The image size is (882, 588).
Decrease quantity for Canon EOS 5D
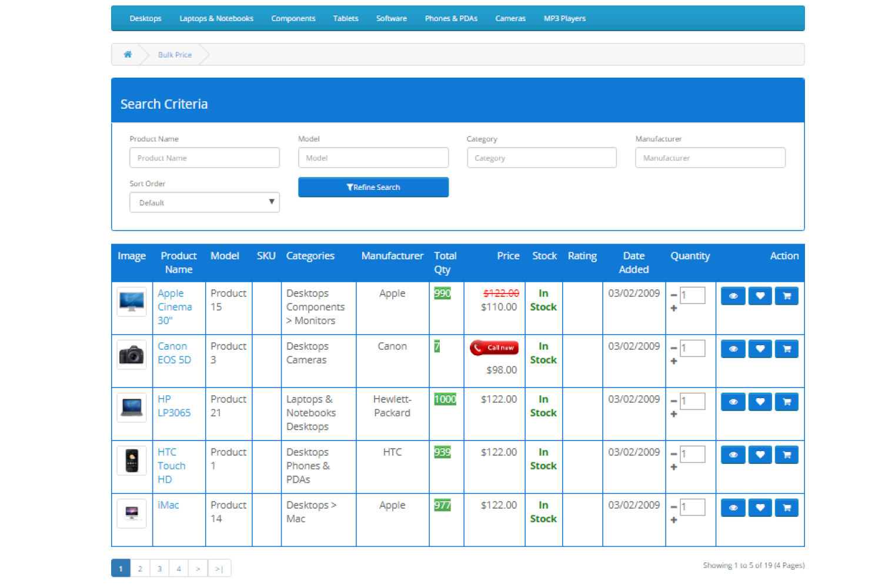(674, 348)
